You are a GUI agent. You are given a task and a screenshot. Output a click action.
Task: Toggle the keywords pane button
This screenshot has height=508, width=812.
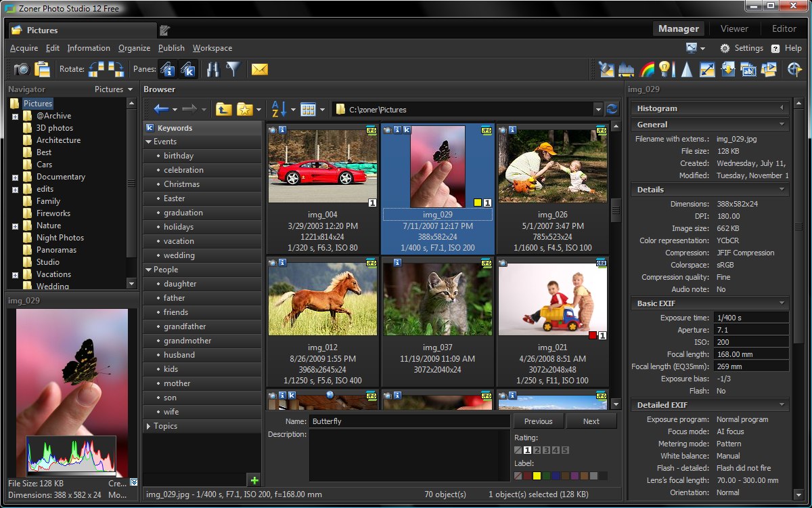[188, 69]
